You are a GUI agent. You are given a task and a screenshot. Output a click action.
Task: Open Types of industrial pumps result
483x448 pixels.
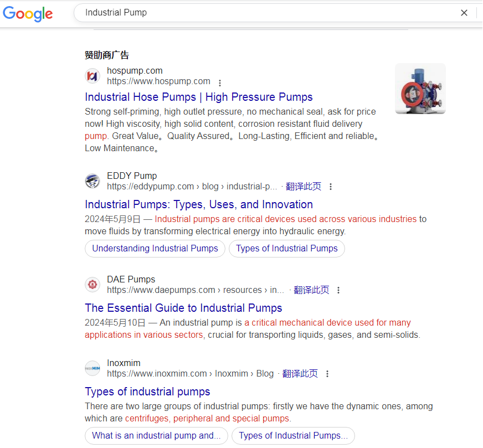click(x=147, y=392)
